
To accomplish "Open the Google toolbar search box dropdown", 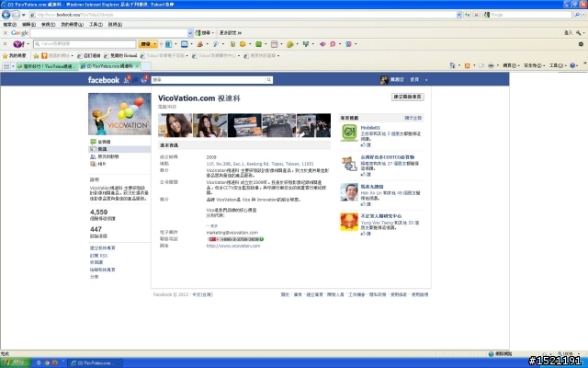I will pos(190,33).
